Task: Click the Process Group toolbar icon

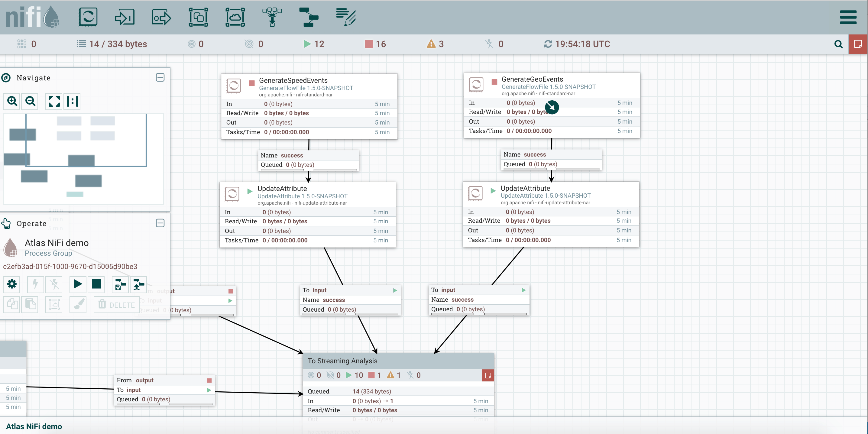Action: pos(198,17)
